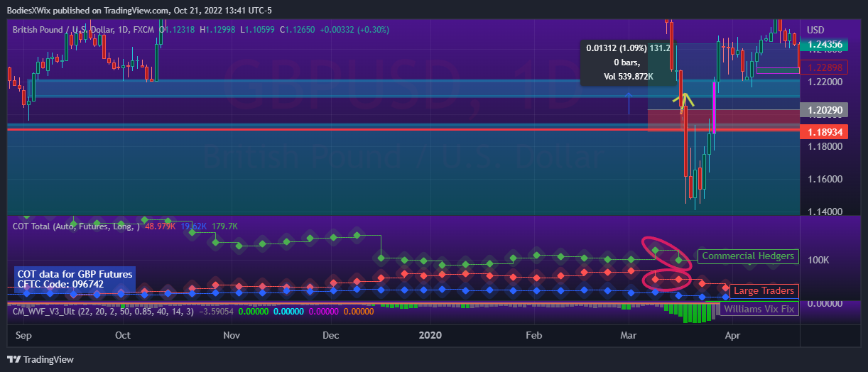Click the 'Large Traders' label

click(x=764, y=290)
